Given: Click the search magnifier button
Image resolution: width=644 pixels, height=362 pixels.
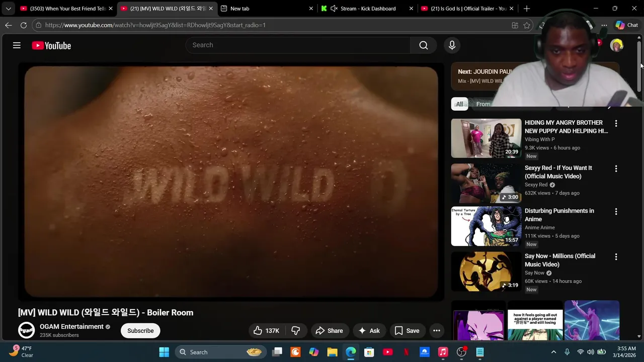Looking at the screenshot, I should point(424,45).
